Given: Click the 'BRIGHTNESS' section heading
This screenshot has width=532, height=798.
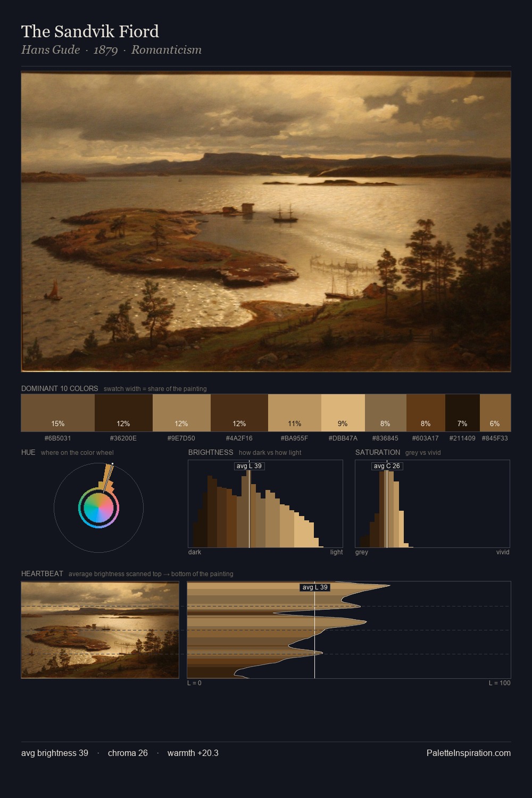Looking at the screenshot, I should (x=211, y=452).
